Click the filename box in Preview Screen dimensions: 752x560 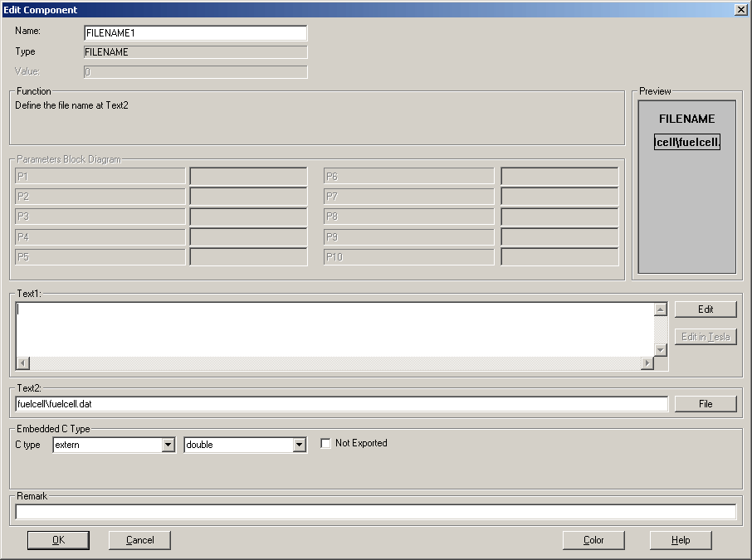tap(686, 142)
